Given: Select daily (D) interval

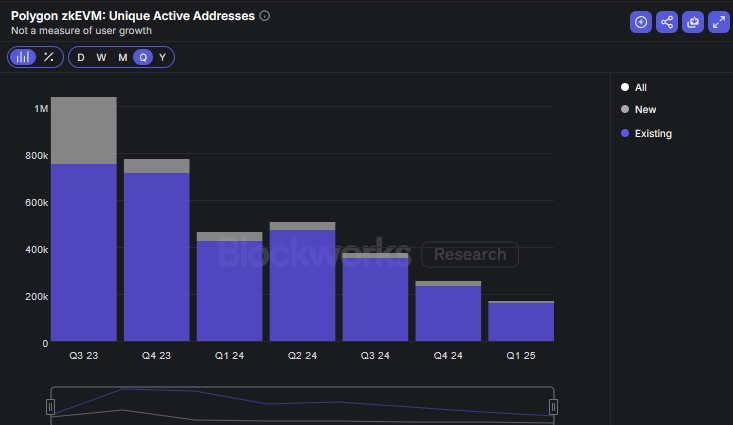Looking at the screenshot, I should click(81, 58).
